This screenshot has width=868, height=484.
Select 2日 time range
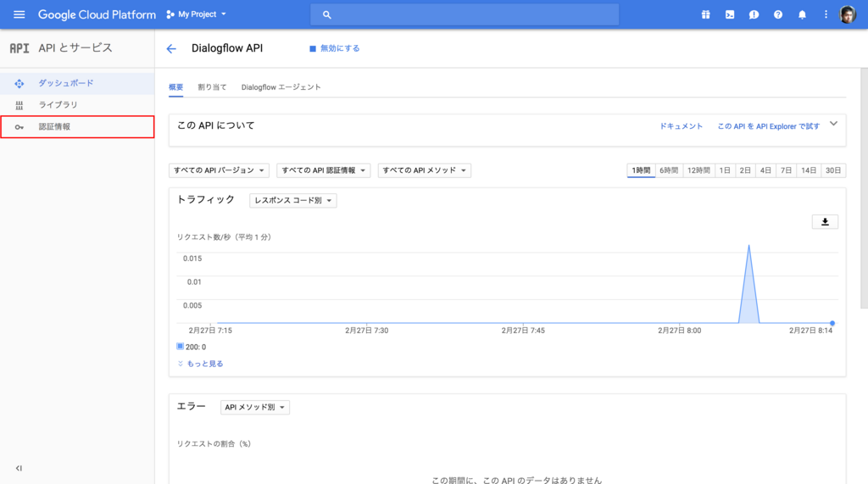(x=745, y=170)
